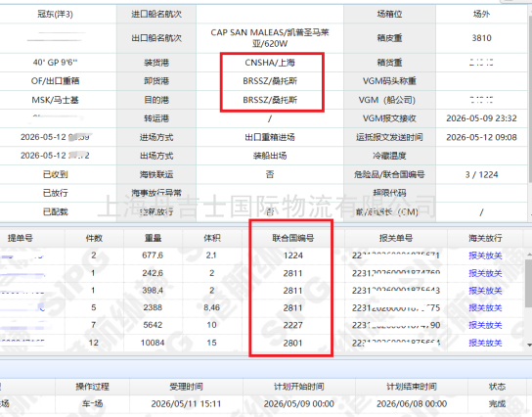Select UN number 1224 in the cargo table
The image size is (532, 417).
(293, 255)
